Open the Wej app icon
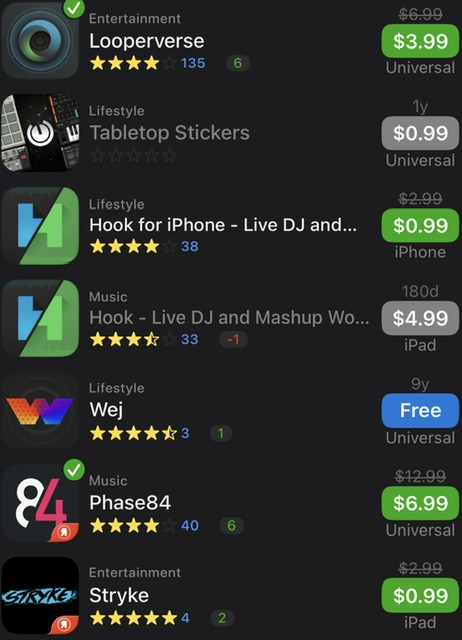The height and width of the screenshot is (640, 462). 40,411
